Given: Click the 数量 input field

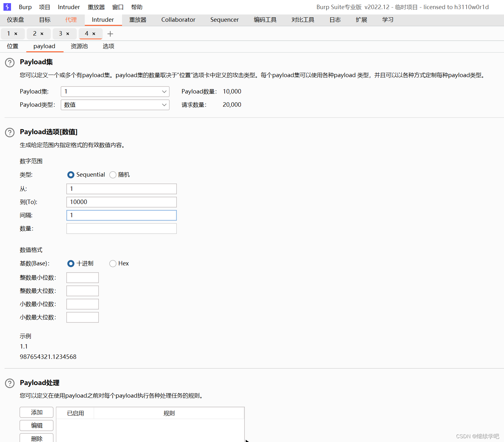Looking at the screenshot, I should click(121, 229).
